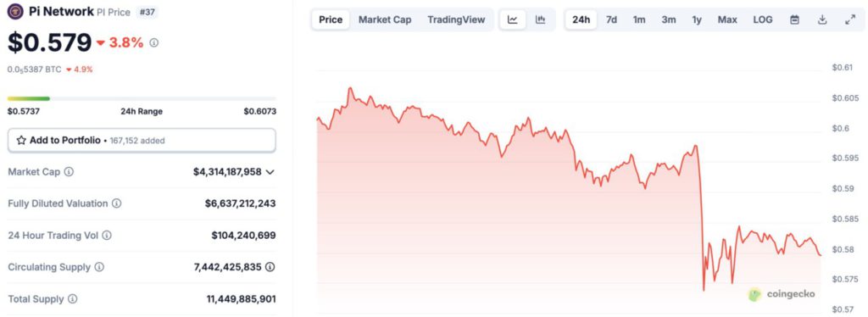
Task: Expand Market Cap details chevron
Action: pyautogui.click(x=270, y=172)
